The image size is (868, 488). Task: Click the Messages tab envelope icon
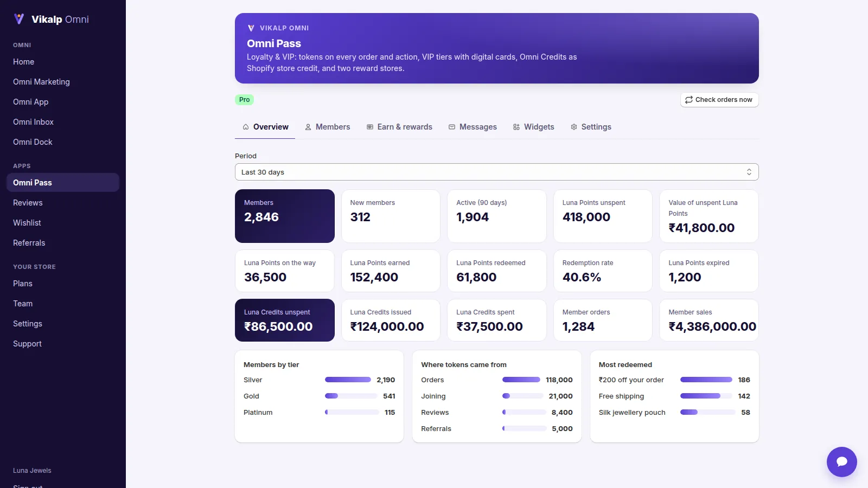point(452,127)
